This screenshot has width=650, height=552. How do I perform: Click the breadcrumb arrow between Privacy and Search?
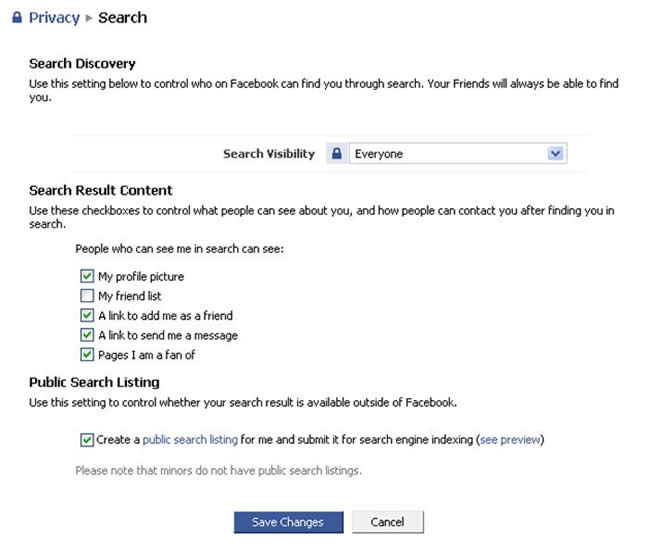[89, 18]
